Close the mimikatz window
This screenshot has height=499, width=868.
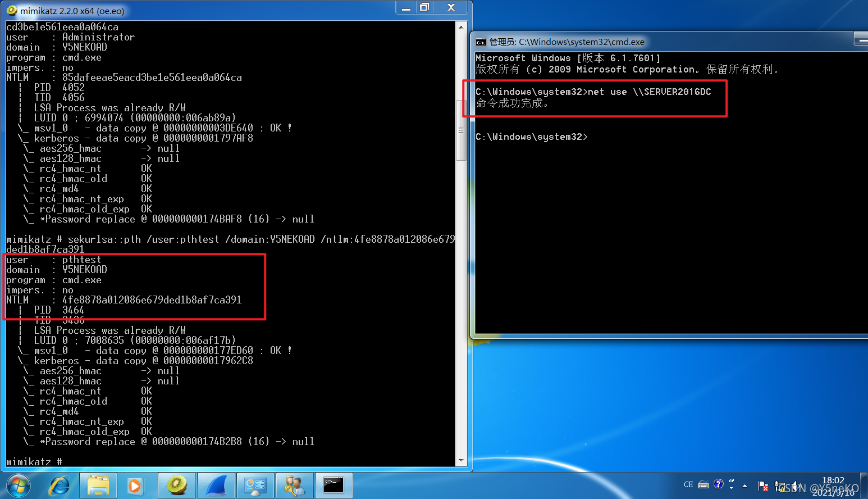click(451, 7)
